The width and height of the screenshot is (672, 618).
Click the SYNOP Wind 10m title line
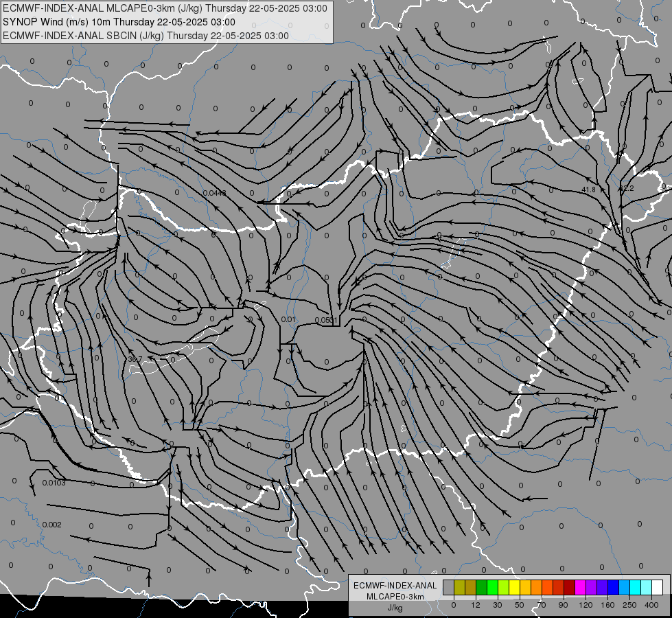click(119, 22)
